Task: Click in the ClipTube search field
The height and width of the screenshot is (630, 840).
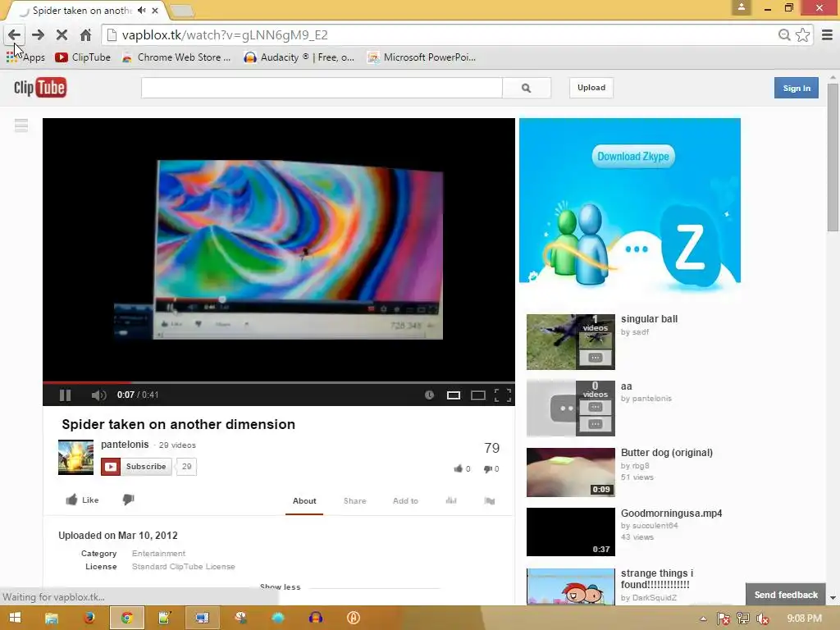Action: [322, 88]
